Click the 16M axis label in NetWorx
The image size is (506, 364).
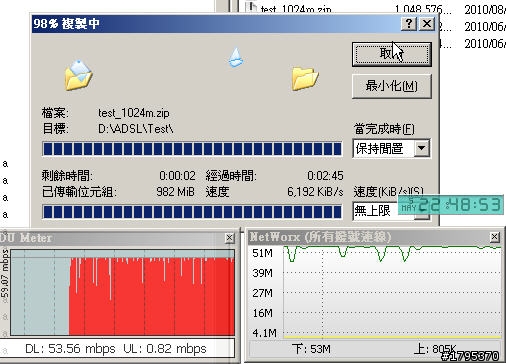pos(262,313)
